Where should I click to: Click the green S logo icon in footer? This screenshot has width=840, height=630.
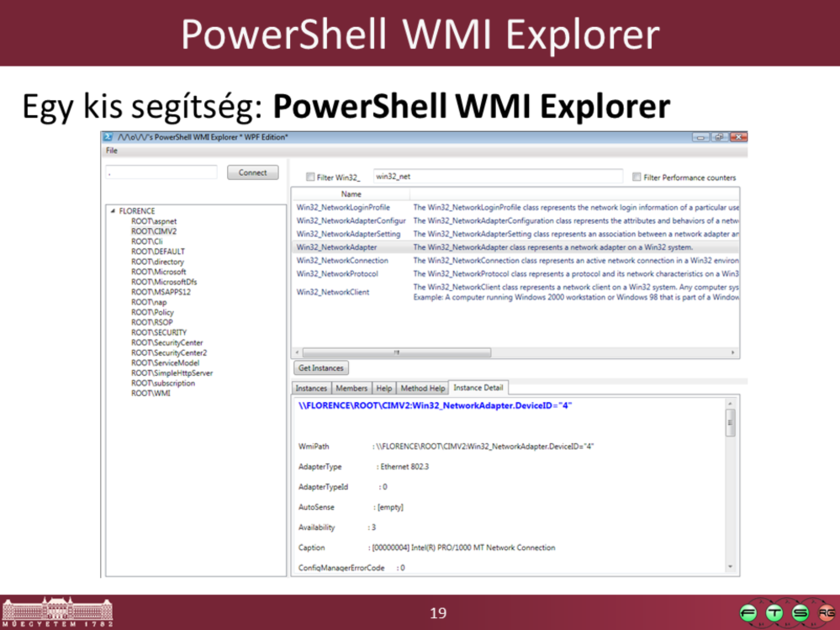800,613
